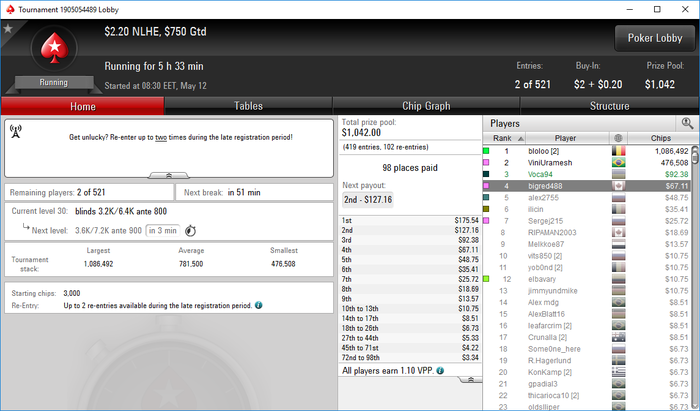Click the blind level timer stopwatch icon
The height and width of the screenshot is (411, 700).
(190, 231)
